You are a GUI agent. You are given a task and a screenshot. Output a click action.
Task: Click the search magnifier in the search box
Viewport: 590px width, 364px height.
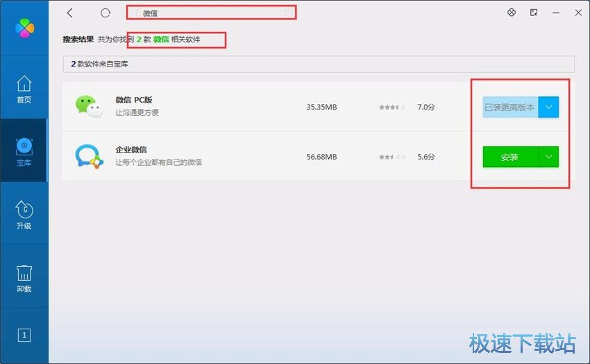click(289, 13)
